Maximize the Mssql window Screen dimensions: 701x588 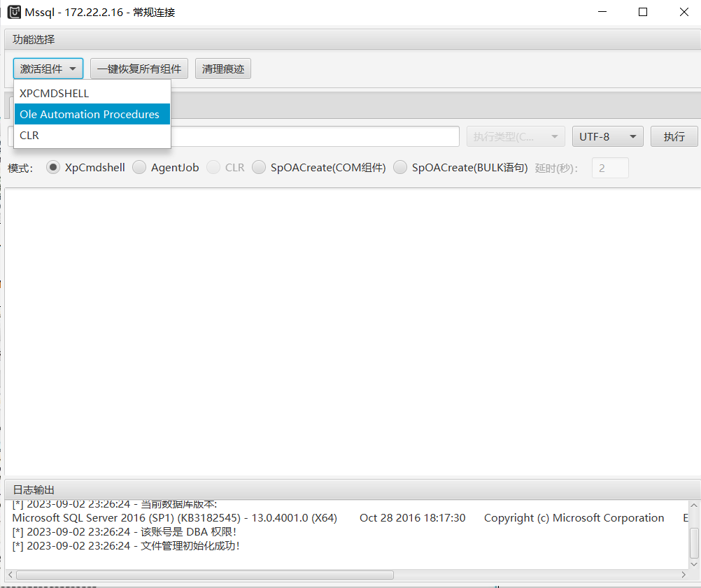[643, 12]
